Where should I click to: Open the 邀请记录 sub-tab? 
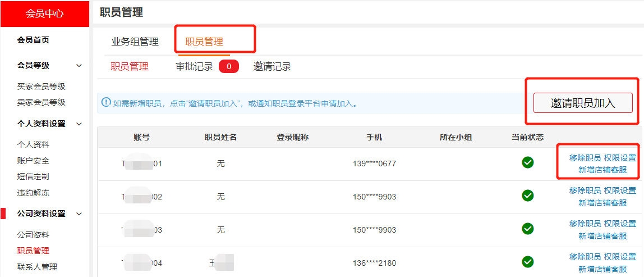[x=272, y=67]
